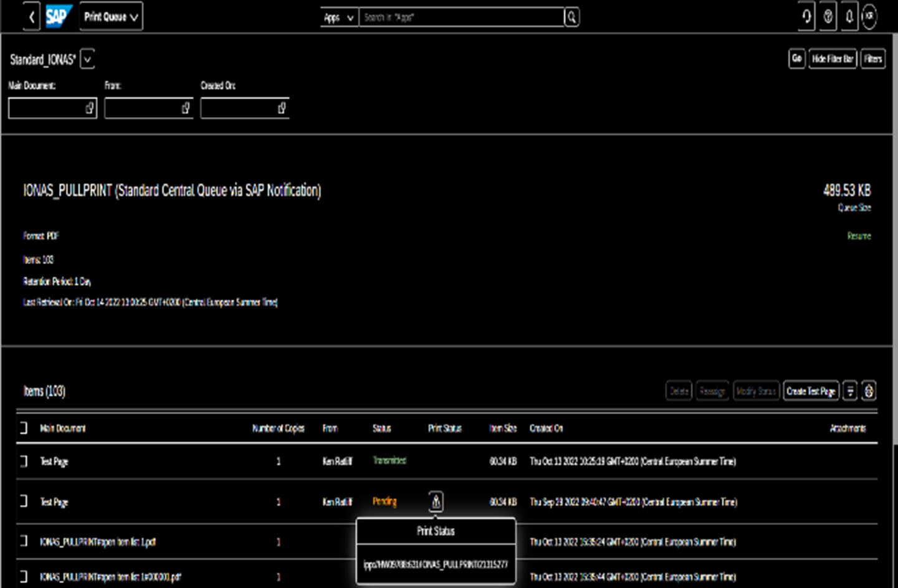The height and width of the screenshot is (588, 898).
Task: Select checkbox for item list 1.pdf row
Action: tap(24, 541)
